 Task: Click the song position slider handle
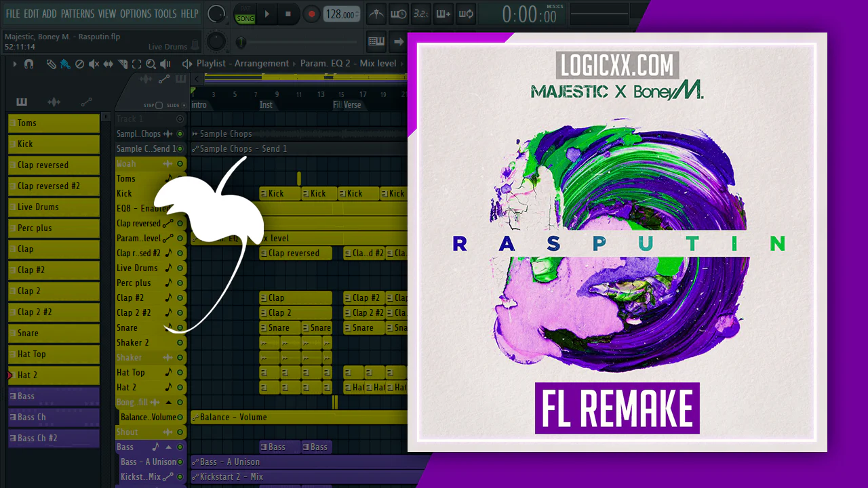pyautogui.click(x=241, y=43)
